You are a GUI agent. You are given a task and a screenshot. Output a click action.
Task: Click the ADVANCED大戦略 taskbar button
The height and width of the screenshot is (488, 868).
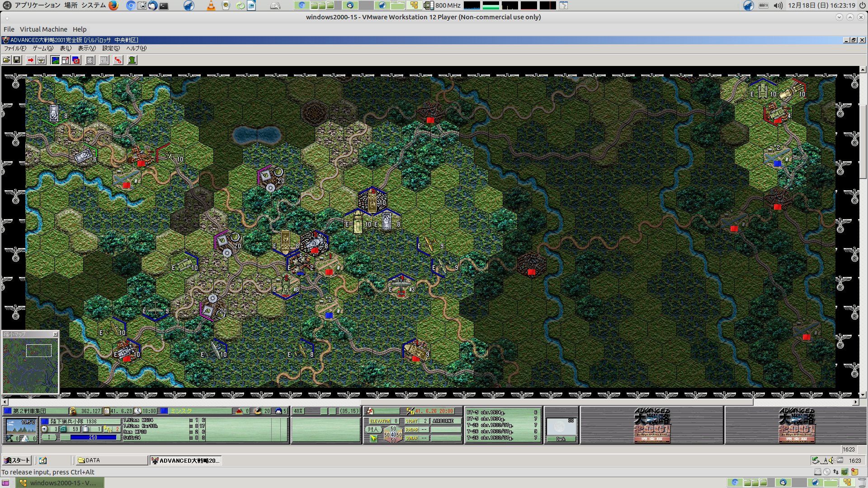pos(185,460)
